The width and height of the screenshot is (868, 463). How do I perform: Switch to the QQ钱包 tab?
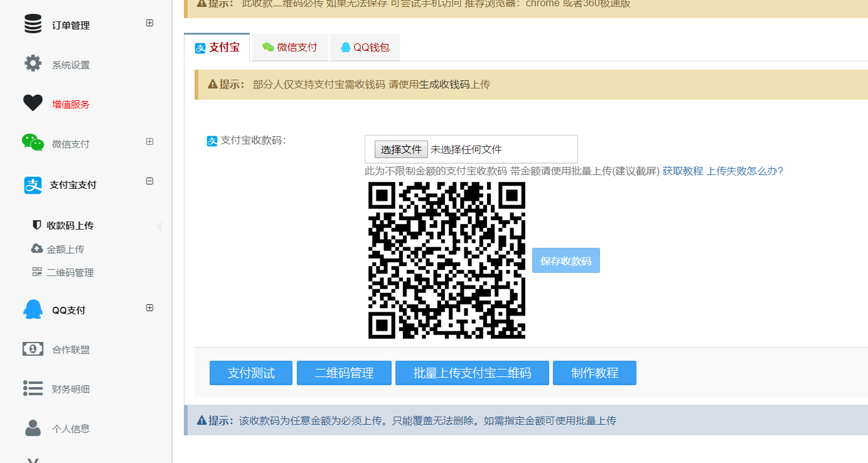click(365, 48)
